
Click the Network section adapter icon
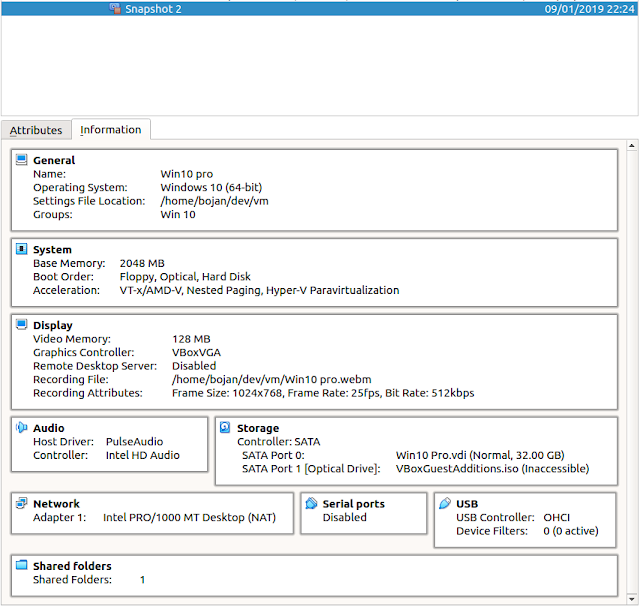click(x=21, y=503)
